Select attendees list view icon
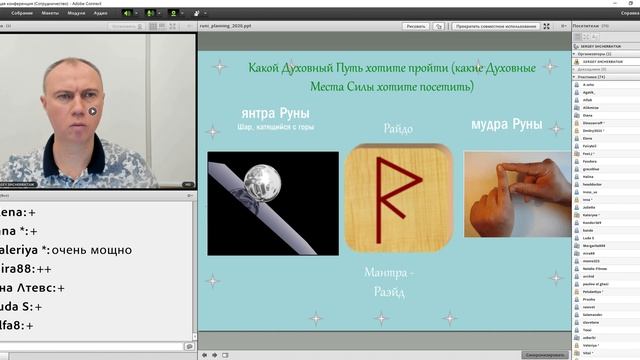Viewport: 640px width, 360px height. tap(577, 37)
